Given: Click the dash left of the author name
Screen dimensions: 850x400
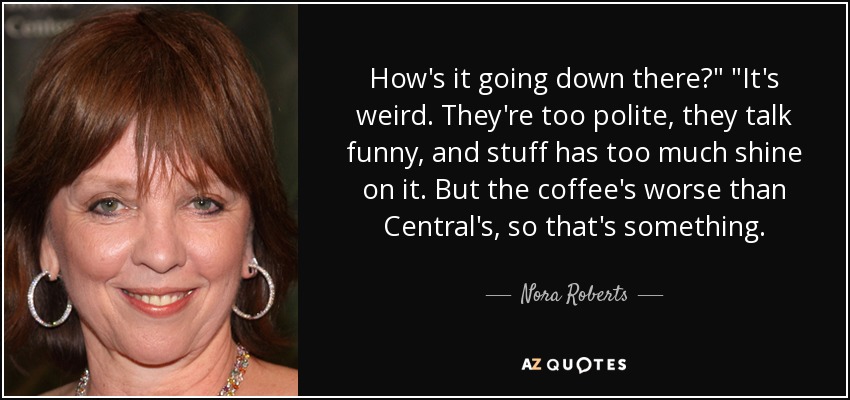Looking at the screenshot, I should 498,296.
